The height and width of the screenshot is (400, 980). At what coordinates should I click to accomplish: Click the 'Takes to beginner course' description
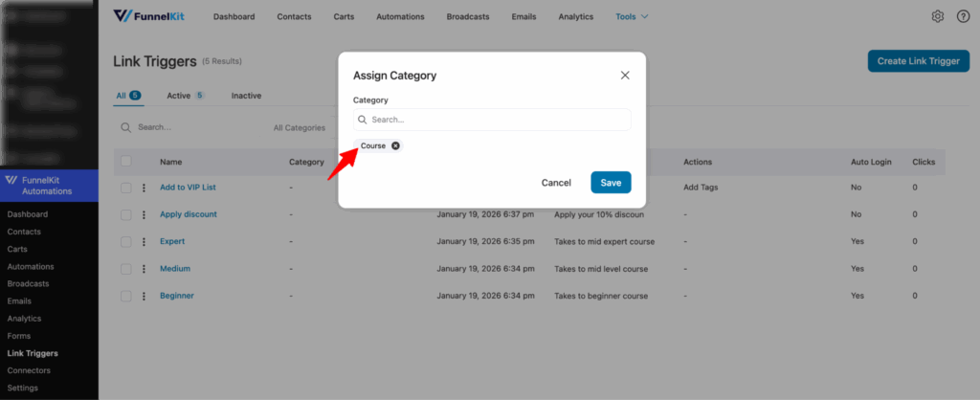[x=601, y=296]
